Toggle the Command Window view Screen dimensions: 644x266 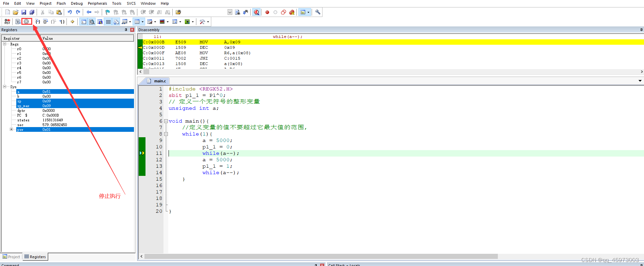[x=84, y=22]
